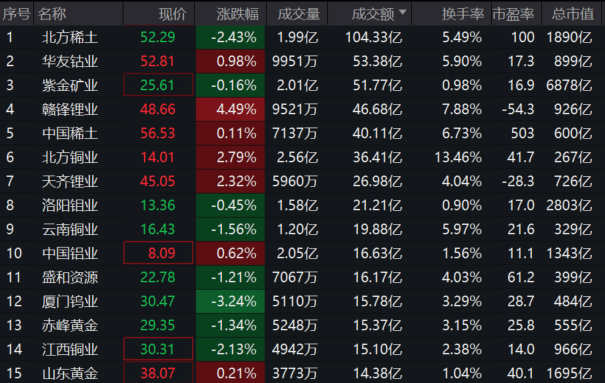Screen dimensions: 605x383
Task: Select 赣锋锂业 in the list
Action: click(70, 110)
